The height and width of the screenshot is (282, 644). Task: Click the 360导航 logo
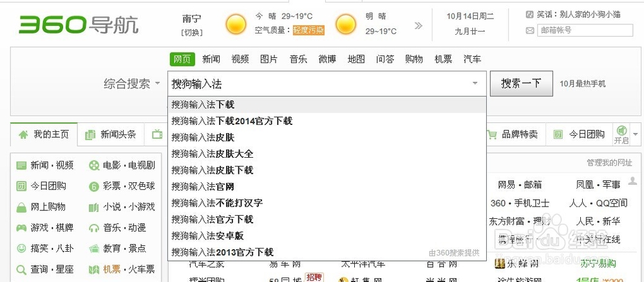tap(79, 24)
